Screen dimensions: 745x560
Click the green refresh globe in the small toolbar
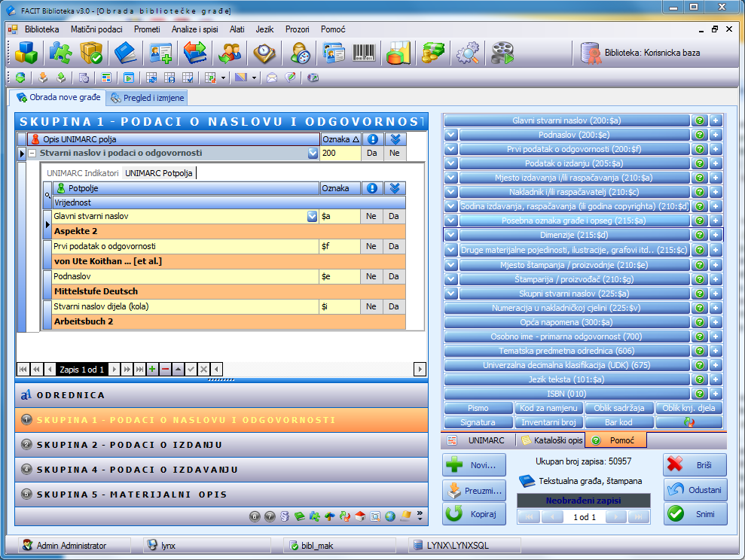point(20,78)
